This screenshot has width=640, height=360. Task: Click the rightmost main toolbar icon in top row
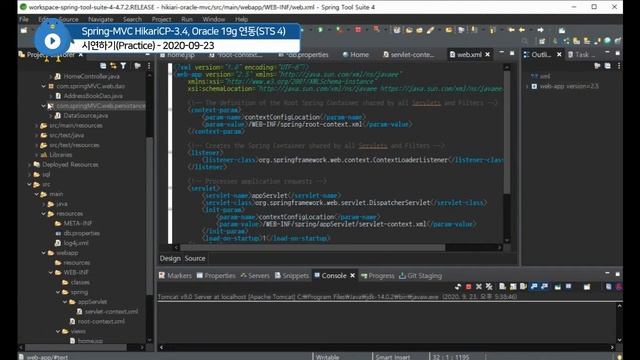pyautogui.click(x=562, y=30)
